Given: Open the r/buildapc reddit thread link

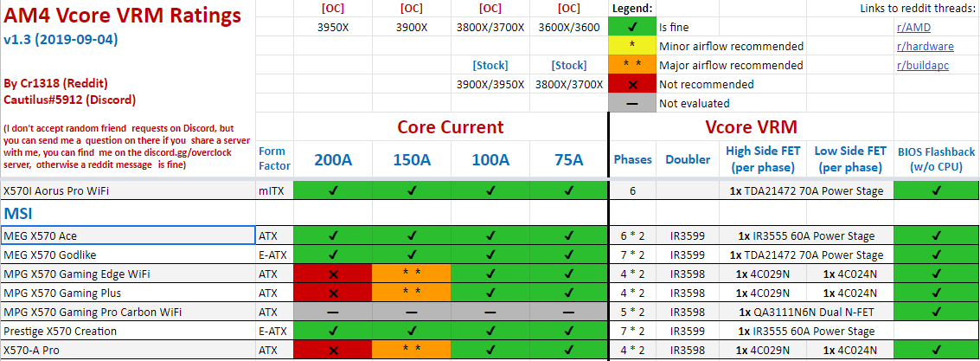Looking at the screenshot, I should click(923, 65).
